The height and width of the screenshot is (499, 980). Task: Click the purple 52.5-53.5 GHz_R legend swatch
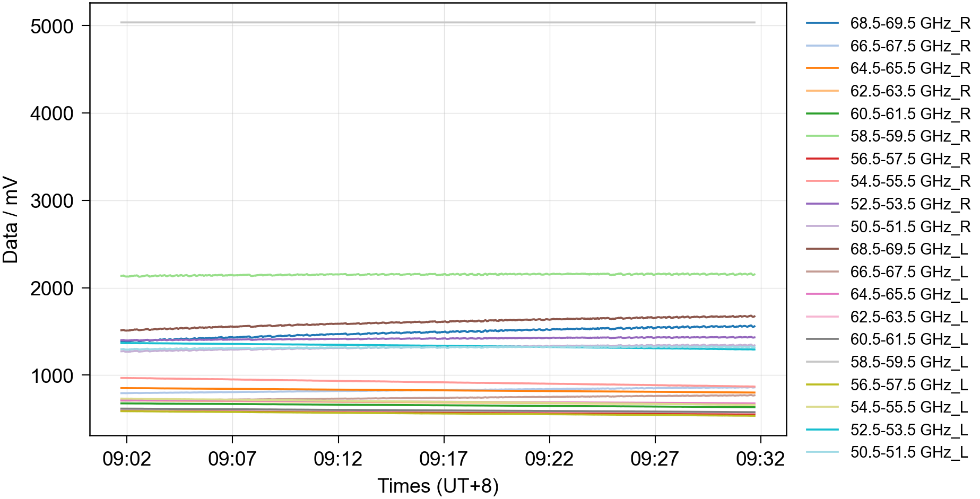(822, 204)
